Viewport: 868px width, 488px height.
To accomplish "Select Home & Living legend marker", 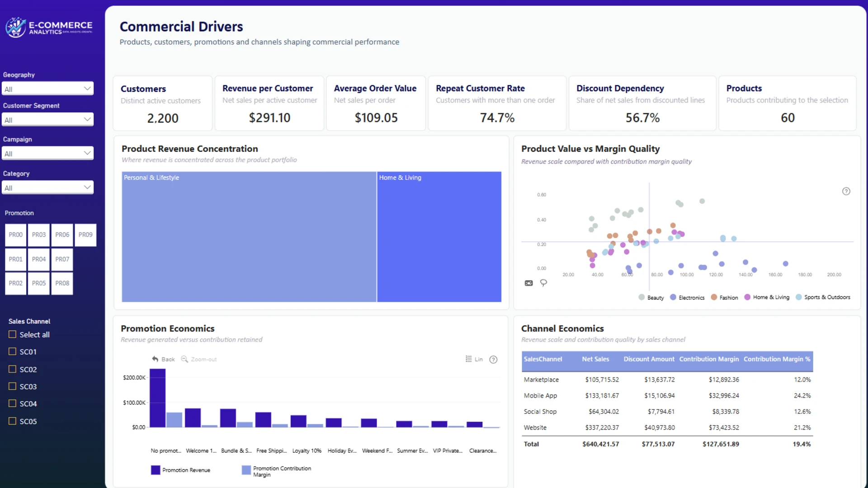I will pyautogui.click(x=747, y=297).
